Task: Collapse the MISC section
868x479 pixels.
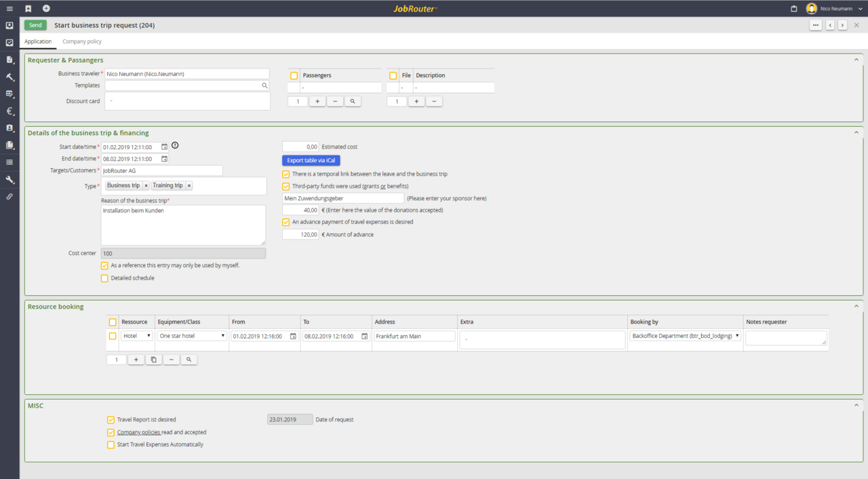Action: 856,406
